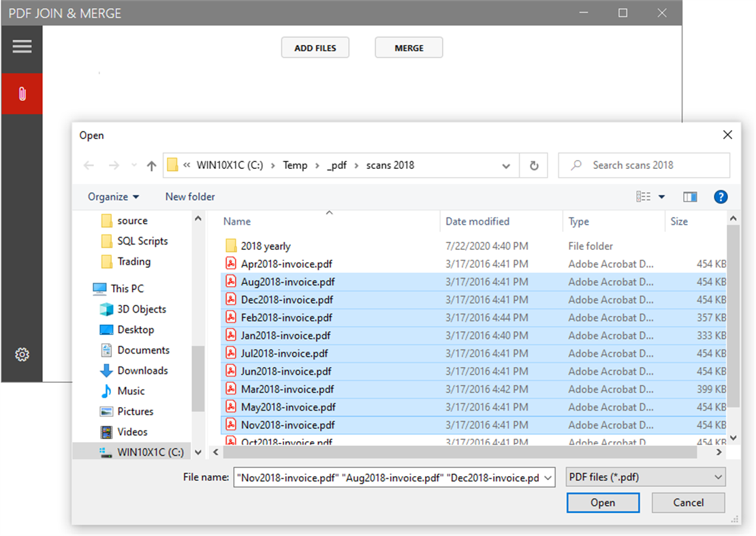This screenshot has height=536, width=756.
Task: Open the address bar path dropdown
Action: click(x=506, y=165)
